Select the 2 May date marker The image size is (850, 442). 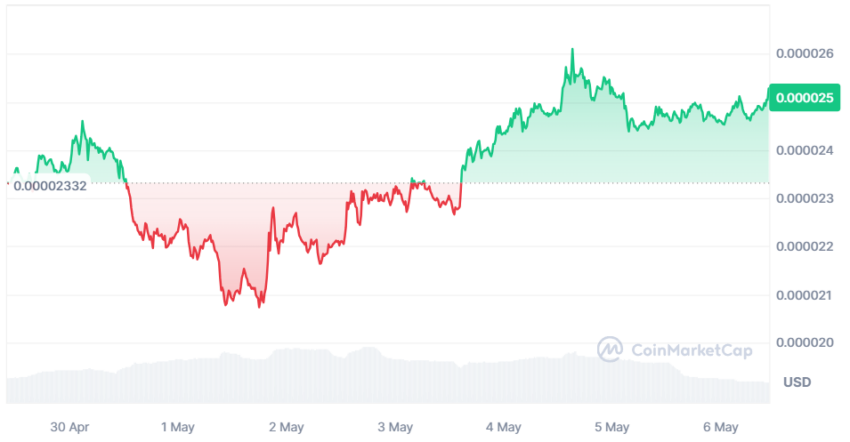(286, 427)
